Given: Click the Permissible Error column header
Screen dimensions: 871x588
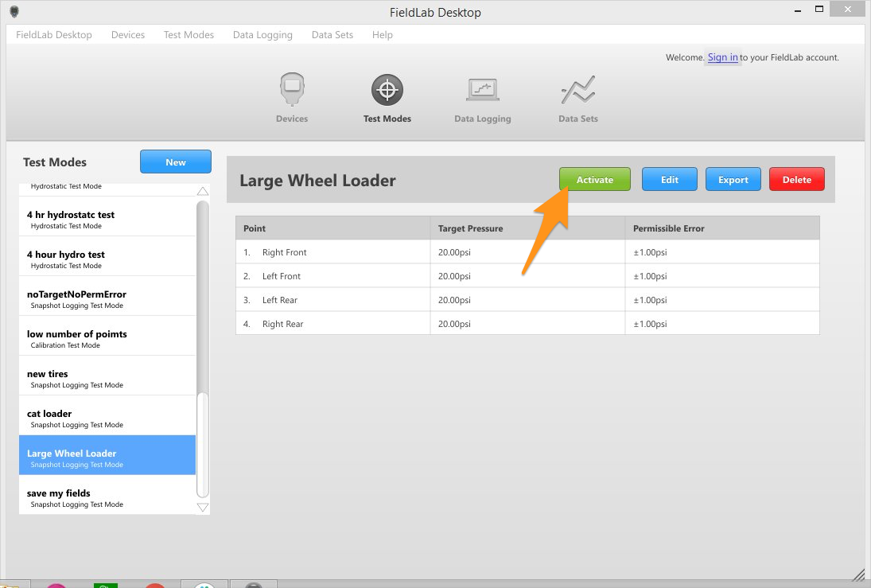Looking at the screenshot, I should [722, 228].
